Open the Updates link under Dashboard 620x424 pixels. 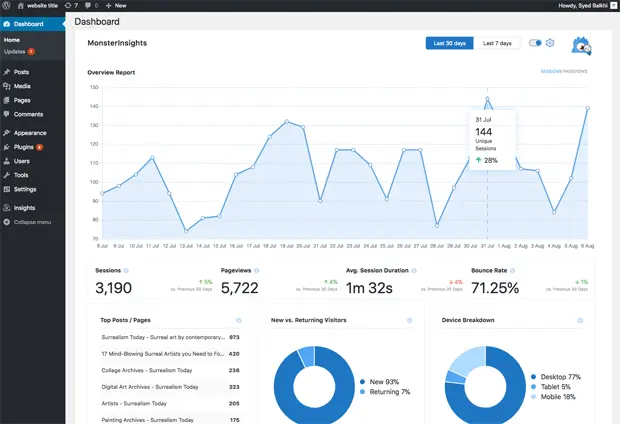(x=15, y=51)
